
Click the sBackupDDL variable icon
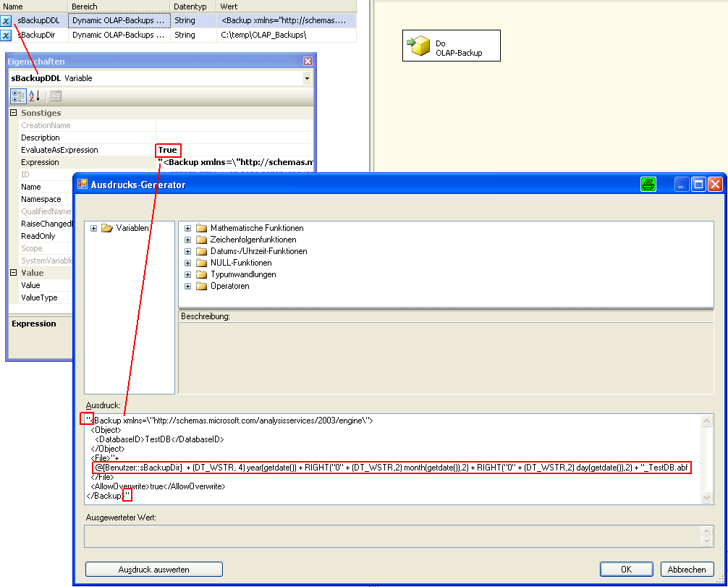(7, 21)
